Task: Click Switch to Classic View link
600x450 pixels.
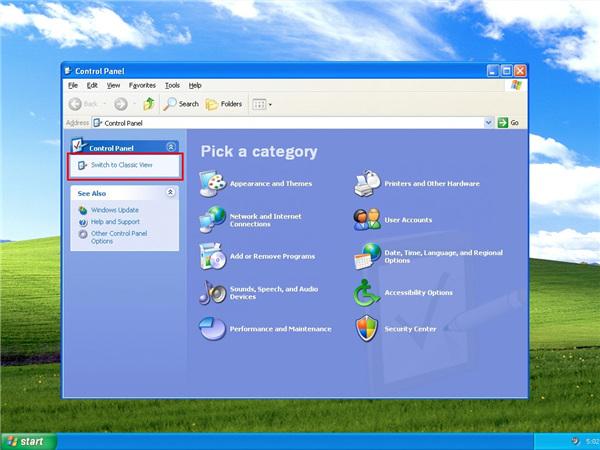Action: point(121,164)
